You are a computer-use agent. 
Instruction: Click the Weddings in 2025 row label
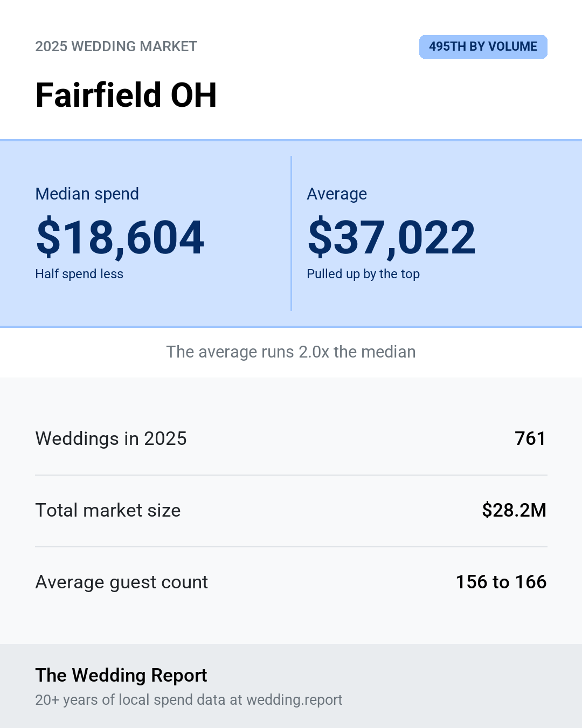(x=111, y=438)
